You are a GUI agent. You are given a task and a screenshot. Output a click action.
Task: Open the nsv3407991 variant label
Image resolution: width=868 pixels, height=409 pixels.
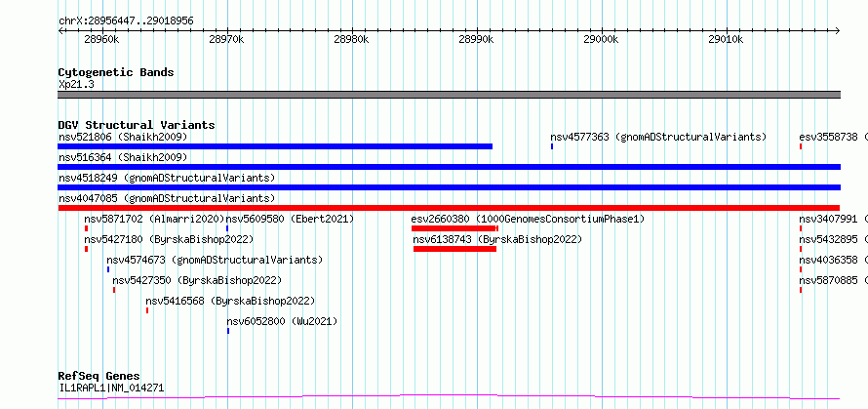tap(828, 219)
